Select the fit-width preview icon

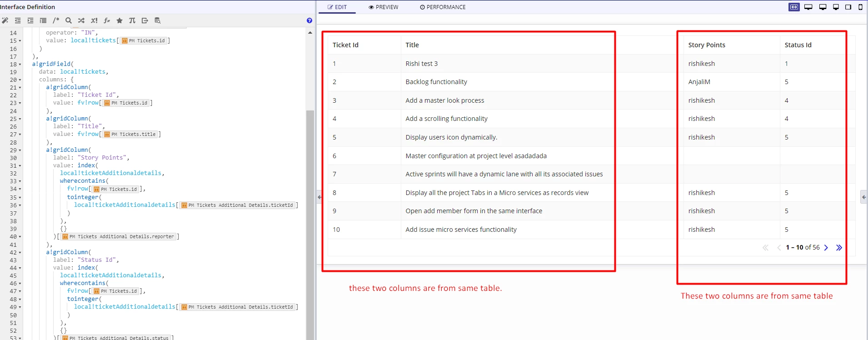coord(794,7)
